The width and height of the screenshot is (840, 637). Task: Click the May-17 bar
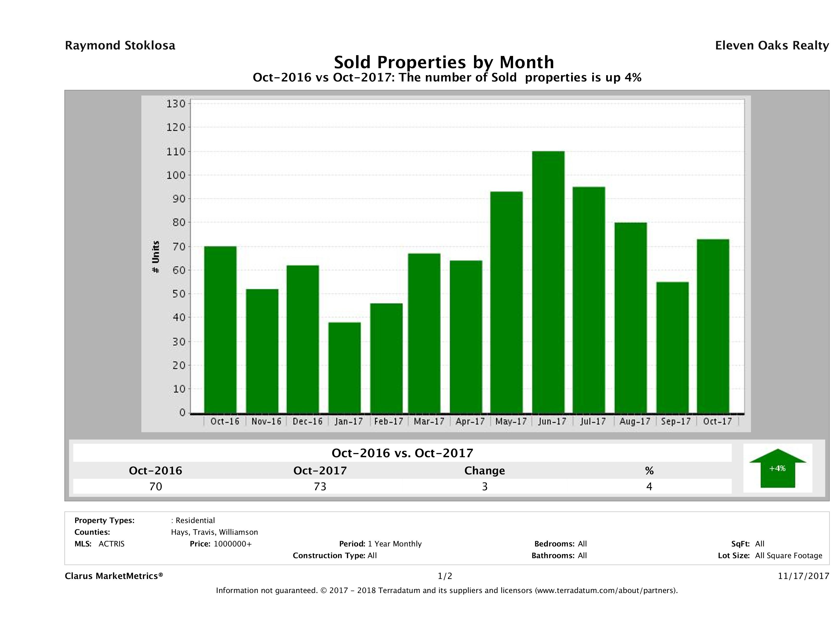[507, 302]
